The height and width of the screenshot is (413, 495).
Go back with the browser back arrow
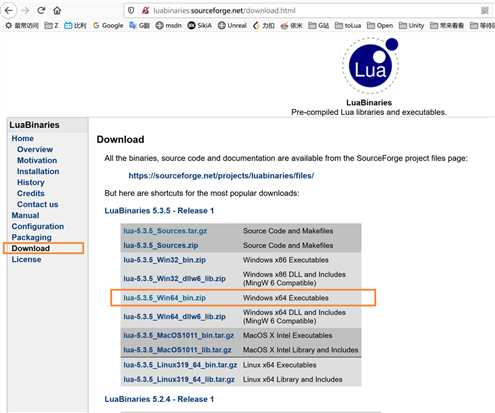(x=9, y=10)
